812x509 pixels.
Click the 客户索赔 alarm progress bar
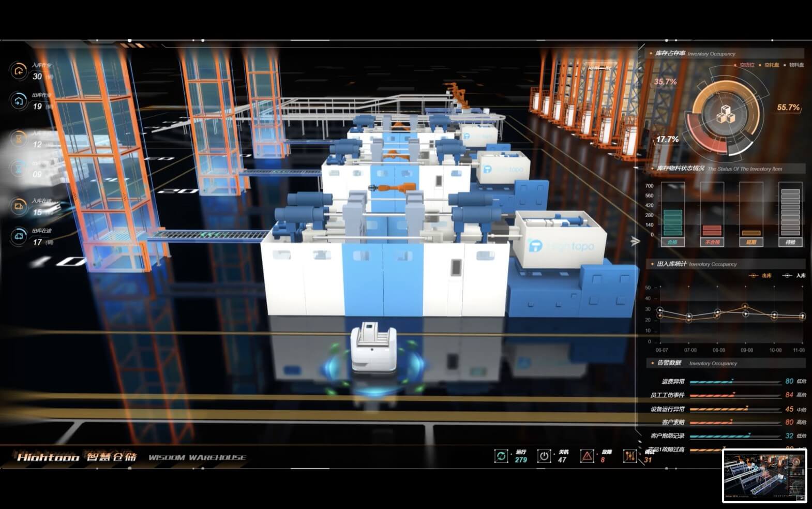(x=735, y=423)
